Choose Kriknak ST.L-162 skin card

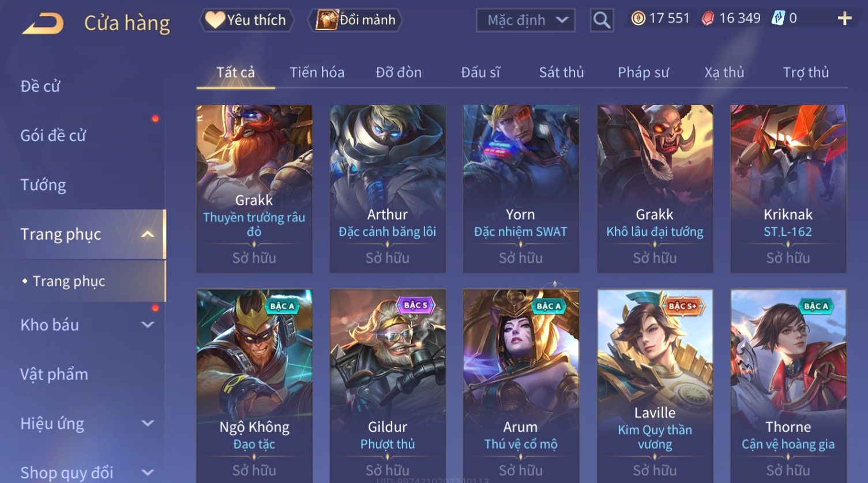click(788, 188)
